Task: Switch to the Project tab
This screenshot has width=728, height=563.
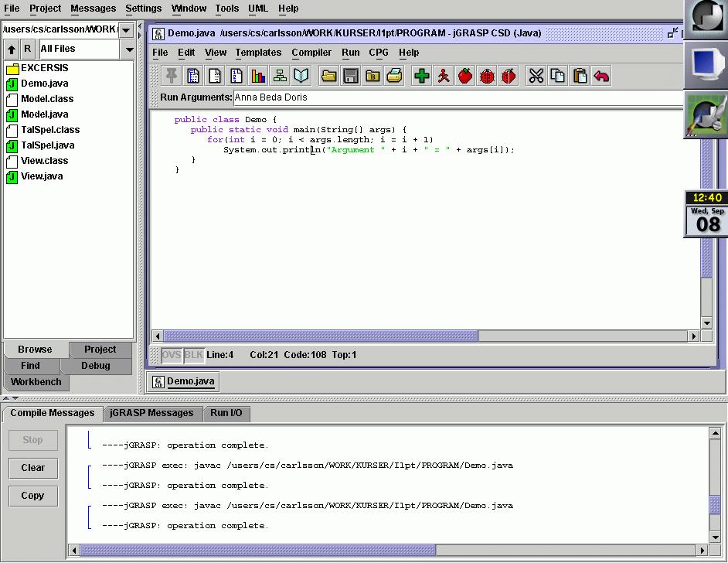Action: [x=100, y=350]
